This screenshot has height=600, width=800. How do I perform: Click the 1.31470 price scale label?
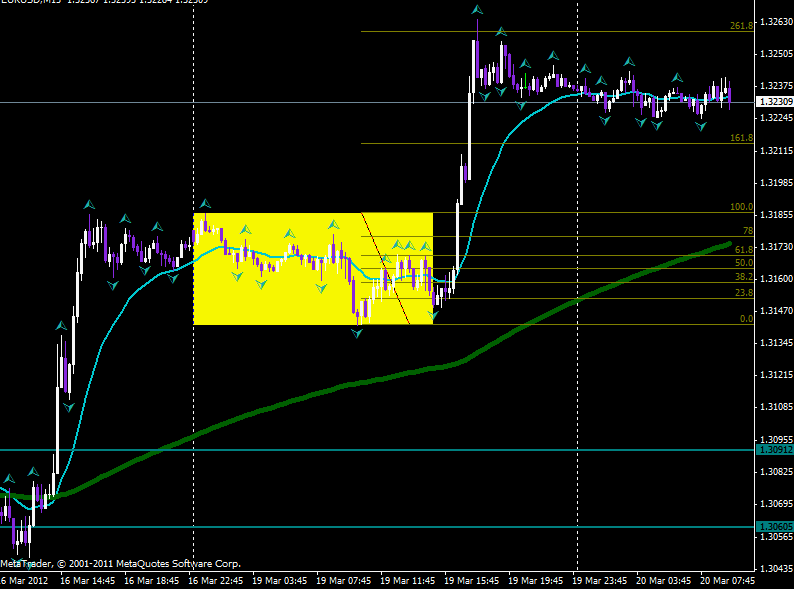click(x=777, y=311)
